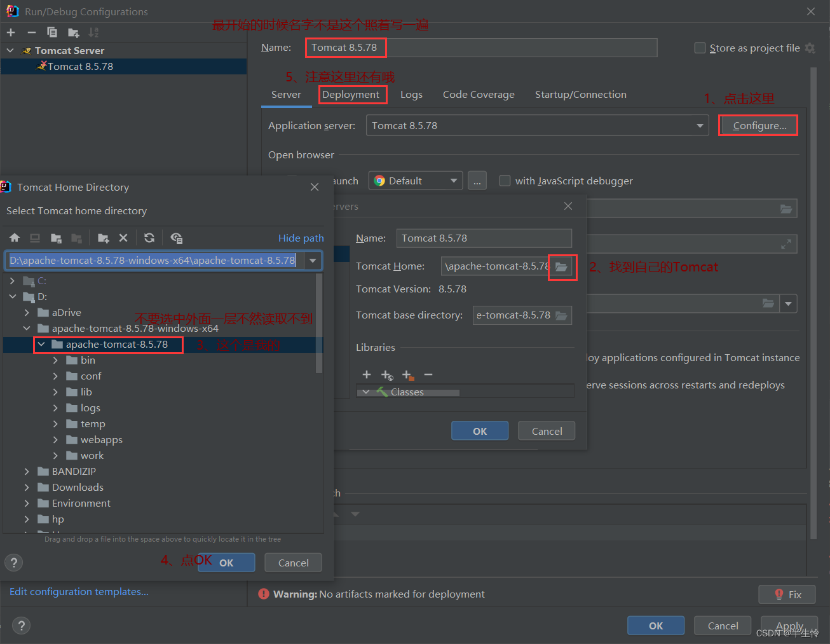This screenshot has width=830, height=644.
Task: Close the Tomcat Servers dialog
Action: coord(568,206)
